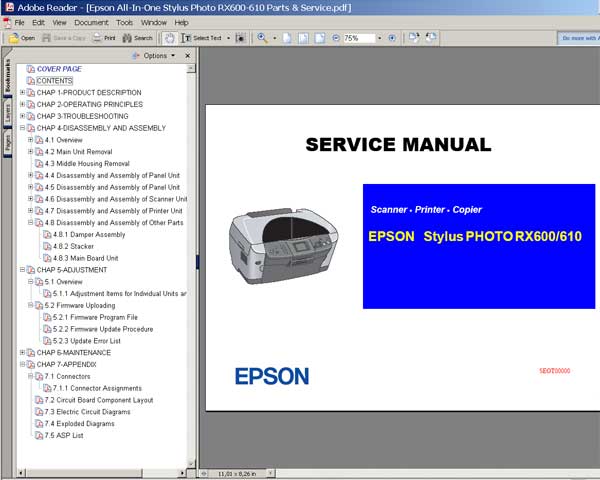The width and height of the screenshot is (600, 480).
Task: Open the Edit menu
Action: pos(38,23)
